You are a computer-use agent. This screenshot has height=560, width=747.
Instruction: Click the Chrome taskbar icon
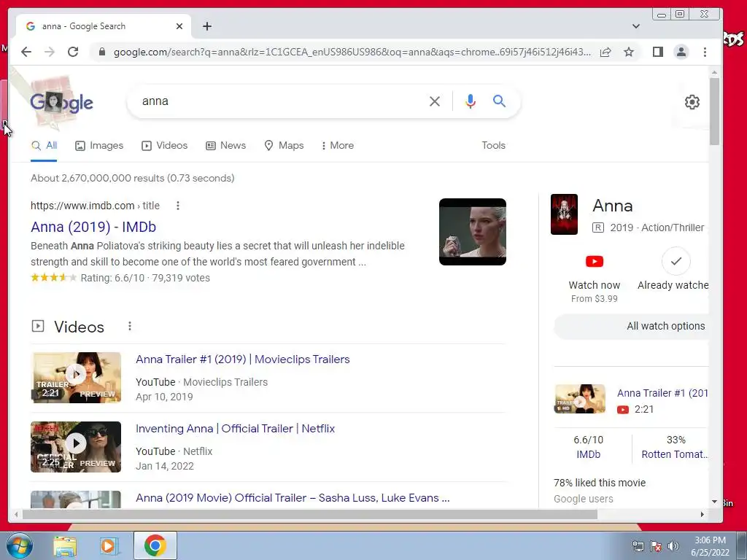[x=155, y=545]
